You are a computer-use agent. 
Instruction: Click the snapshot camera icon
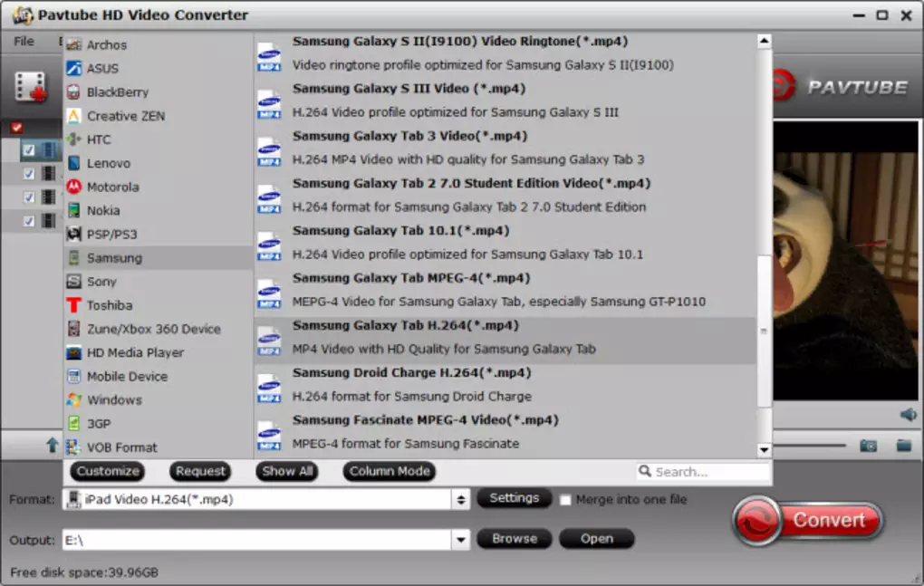tap(868, 445)
